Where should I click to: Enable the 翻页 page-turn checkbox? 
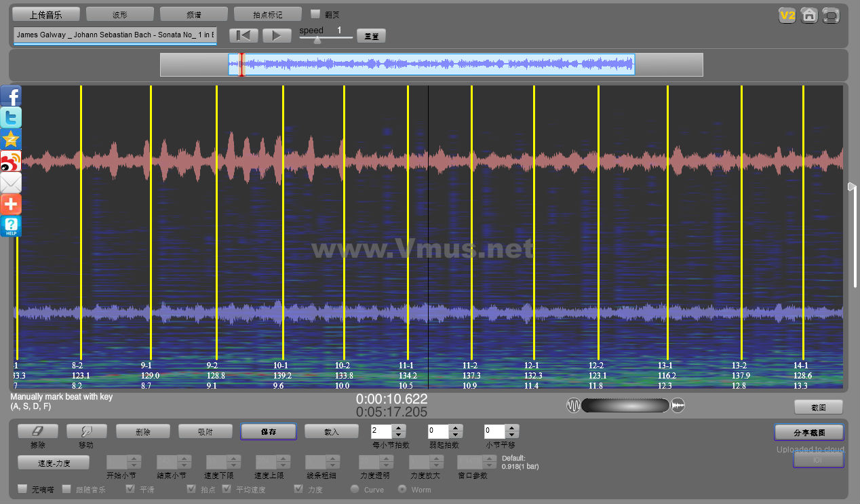click(x=315, y=14)
